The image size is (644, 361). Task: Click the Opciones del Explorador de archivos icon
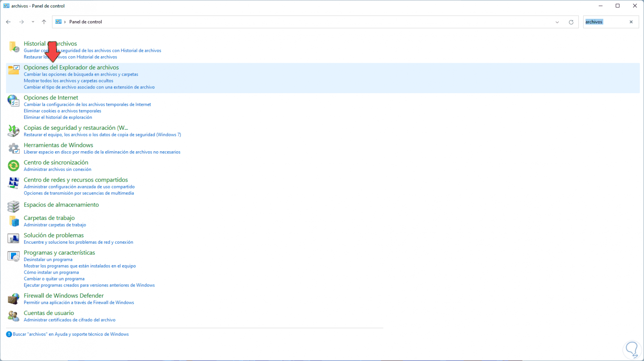(14, 70)
